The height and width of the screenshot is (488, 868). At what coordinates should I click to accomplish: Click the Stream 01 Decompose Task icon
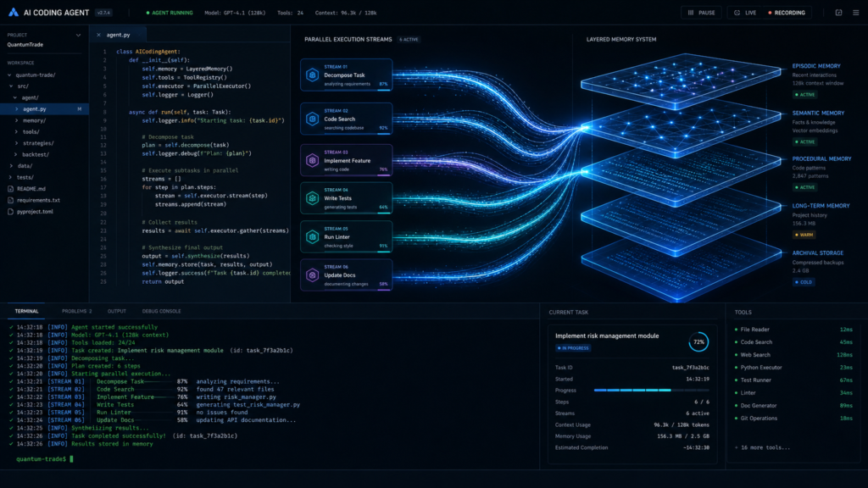312,75
